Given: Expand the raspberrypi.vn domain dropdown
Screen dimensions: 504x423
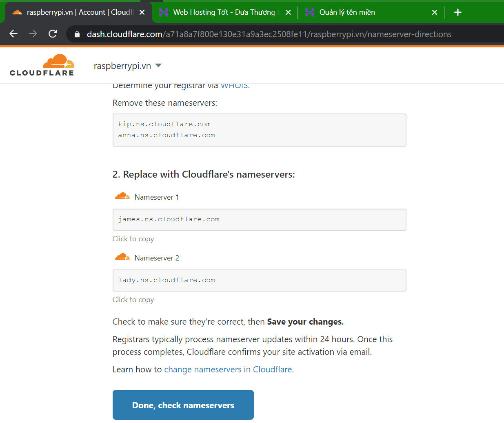Looking at the screenshot, I should click(158, 66).
